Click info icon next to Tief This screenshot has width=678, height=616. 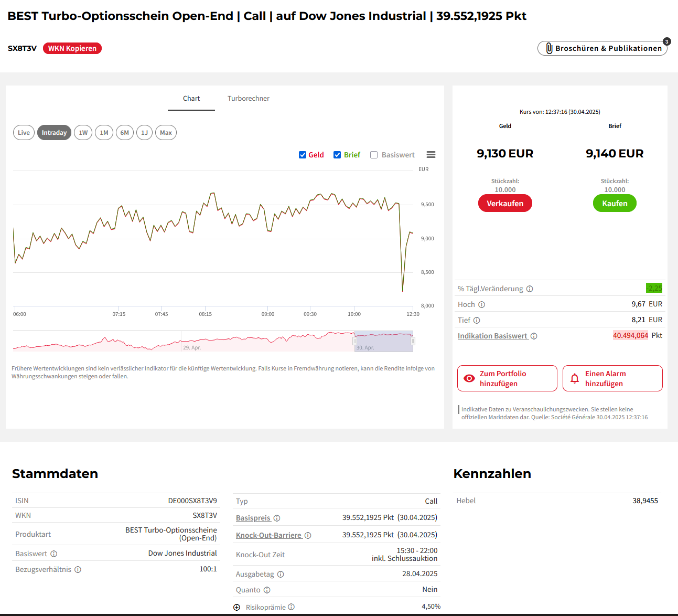click(x=477, y=321)
